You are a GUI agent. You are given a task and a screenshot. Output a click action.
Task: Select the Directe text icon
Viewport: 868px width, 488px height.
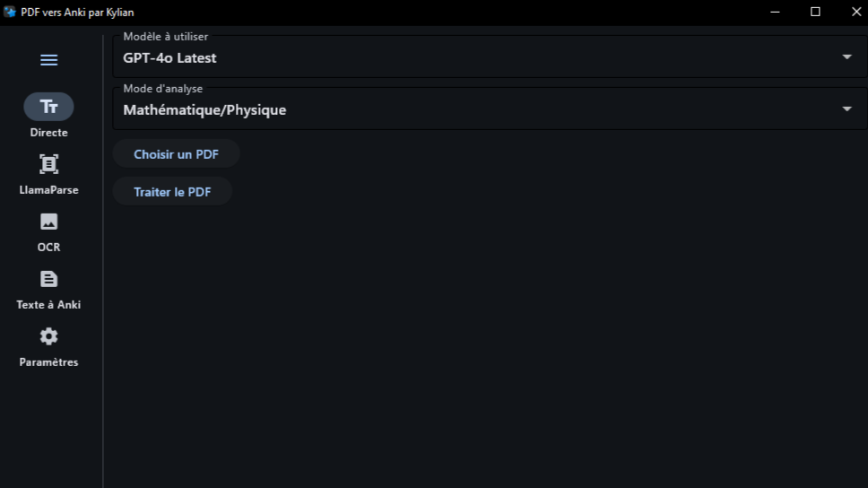click(x=48, y=107)
